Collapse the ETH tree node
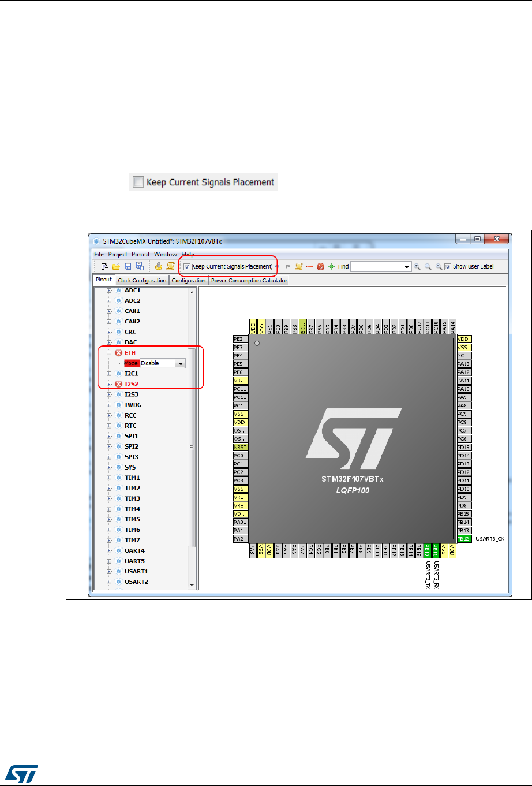The width and height of the screenshot is (532, 786). 109,353
